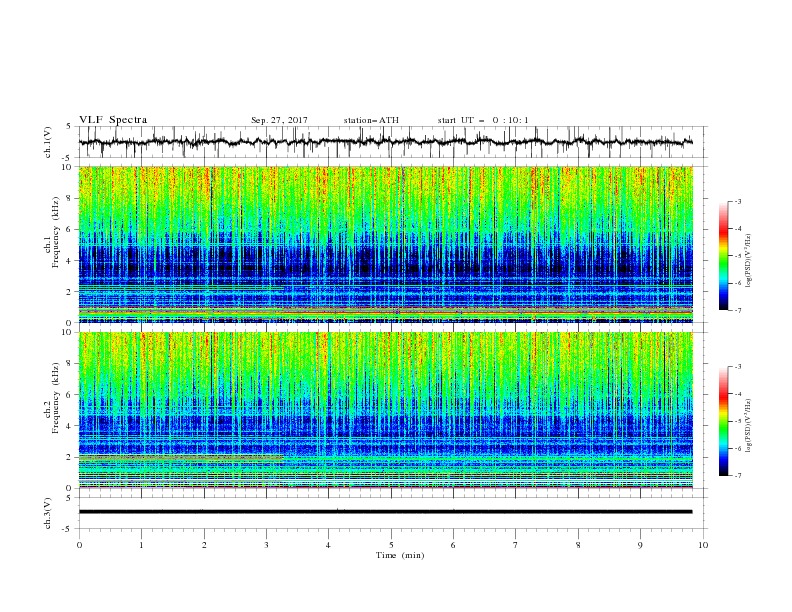This screenshot has width=792, height=612.
Task: Click the "-7" tick on ch.1 colorbar
Action: pyautogui.click(x=738, y=311)
